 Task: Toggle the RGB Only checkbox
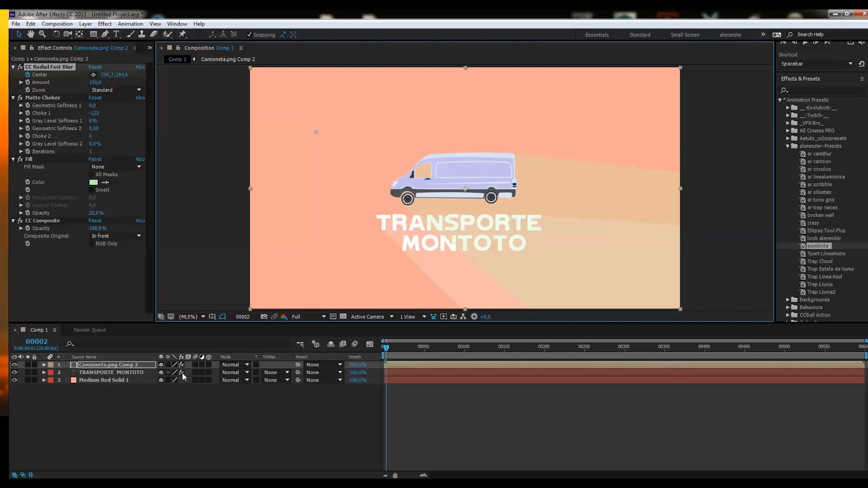[92, 243]
